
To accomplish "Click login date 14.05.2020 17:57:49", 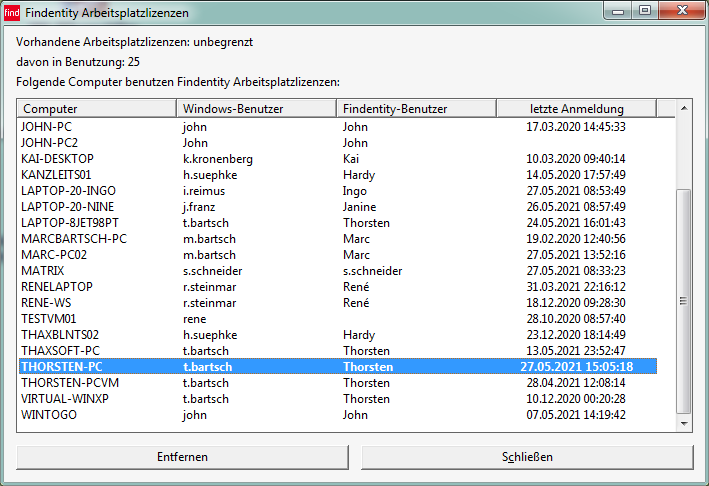I will pos(576,175).
